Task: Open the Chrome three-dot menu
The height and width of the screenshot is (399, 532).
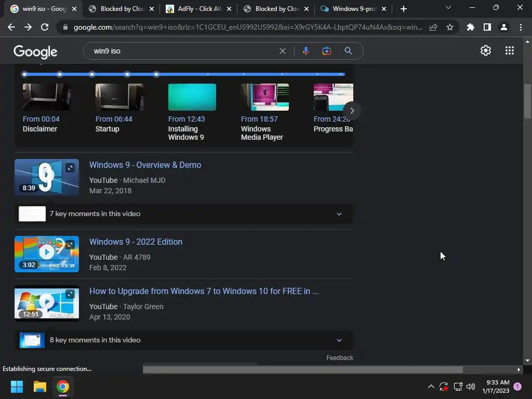Action: [521, 27]
